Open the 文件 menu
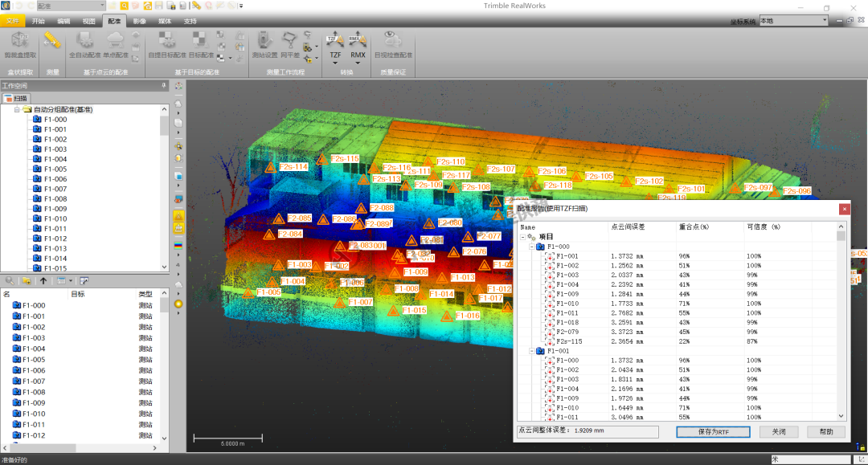Screen dimensions: 868x465 [14, 22]
